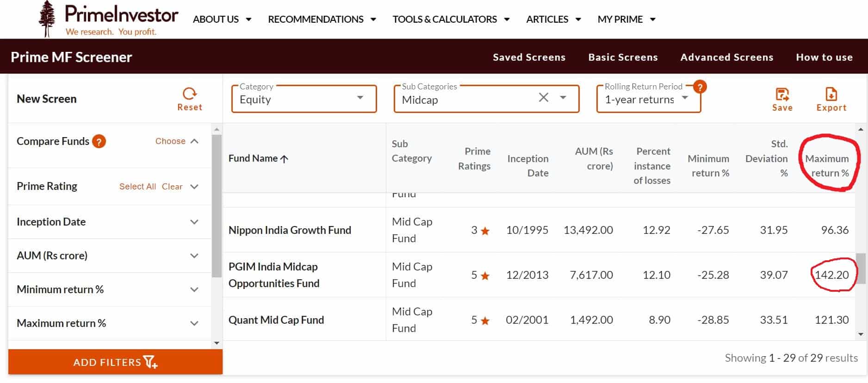
Task: Click the 13,492.00 AUM value
Action: coord(588,230)
